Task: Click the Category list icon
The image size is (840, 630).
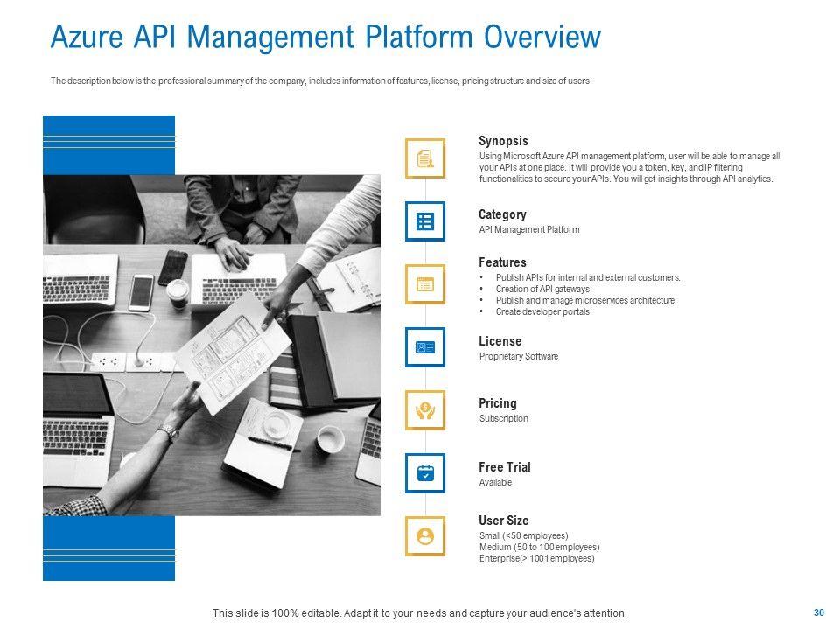Action: tap(425, 221)
